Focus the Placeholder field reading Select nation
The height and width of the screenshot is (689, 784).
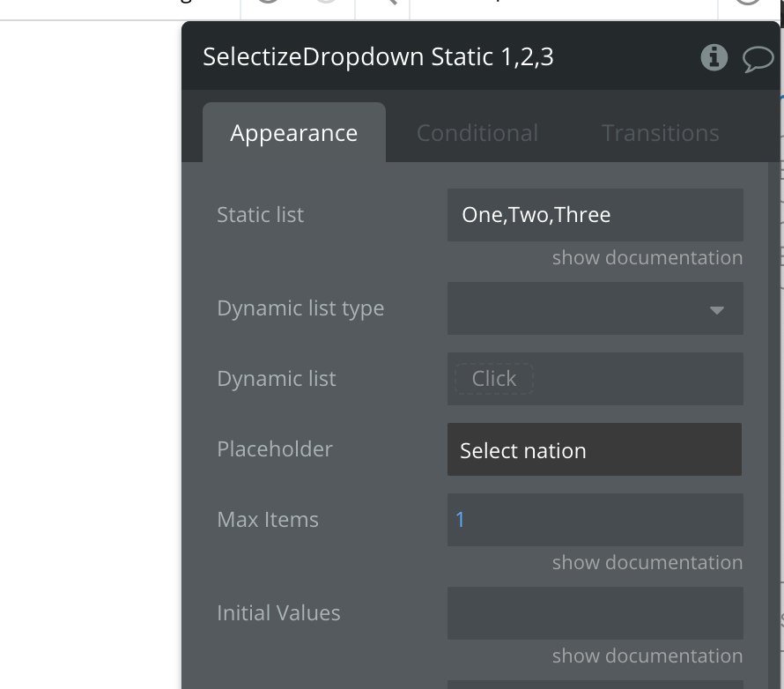(x=595, y=450)
